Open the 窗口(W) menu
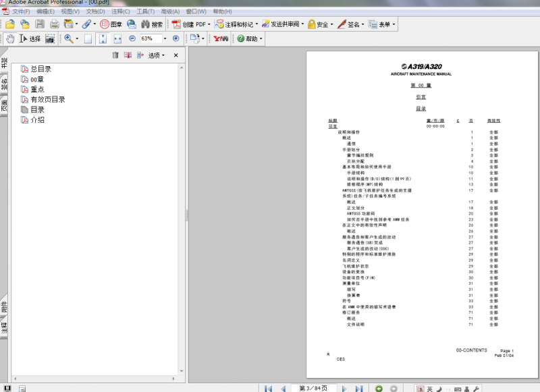 click(x=196, y=11)
